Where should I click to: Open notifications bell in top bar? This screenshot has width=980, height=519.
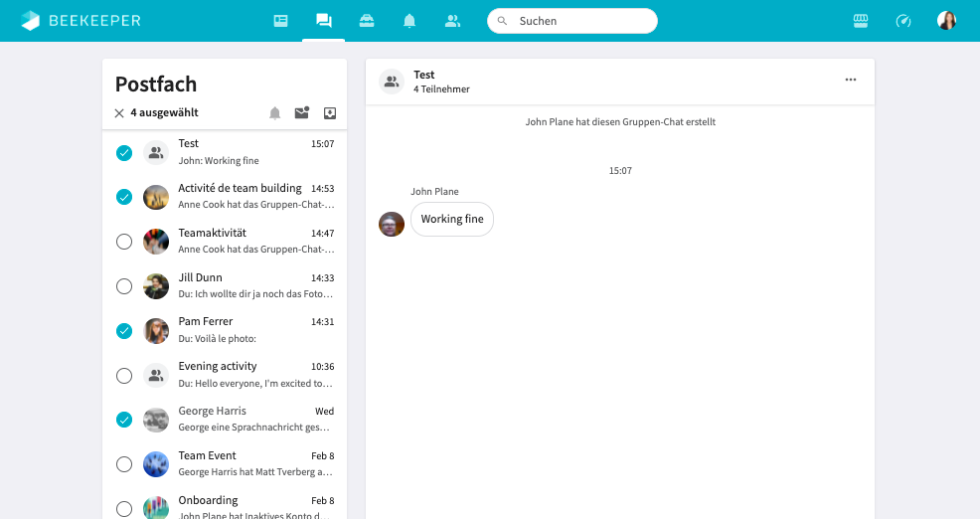409,21
